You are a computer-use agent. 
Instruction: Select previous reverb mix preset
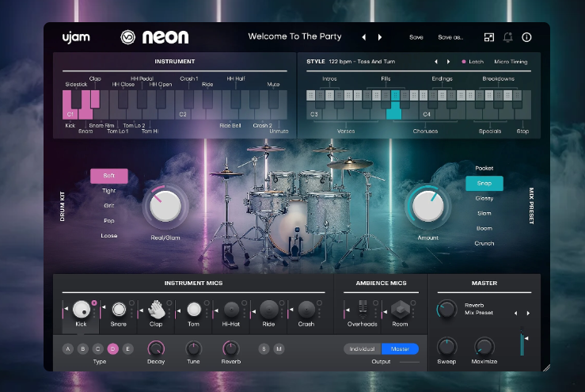click(x=515, y=313)
